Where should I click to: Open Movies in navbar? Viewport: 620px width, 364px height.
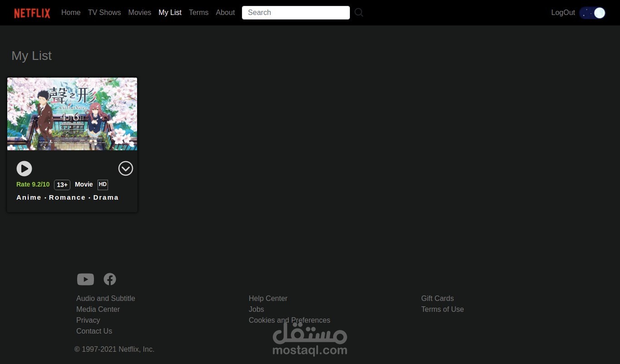tap(140, 13)
